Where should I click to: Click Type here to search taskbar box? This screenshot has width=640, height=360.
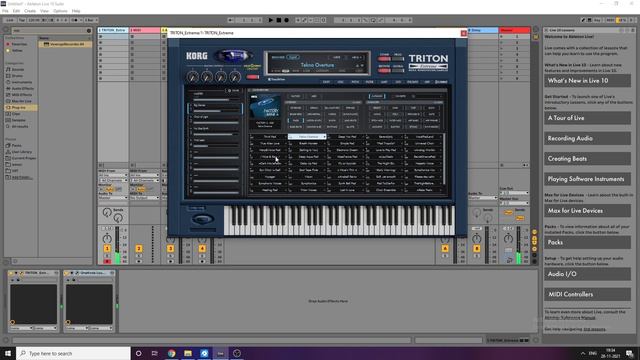[73, 353]
